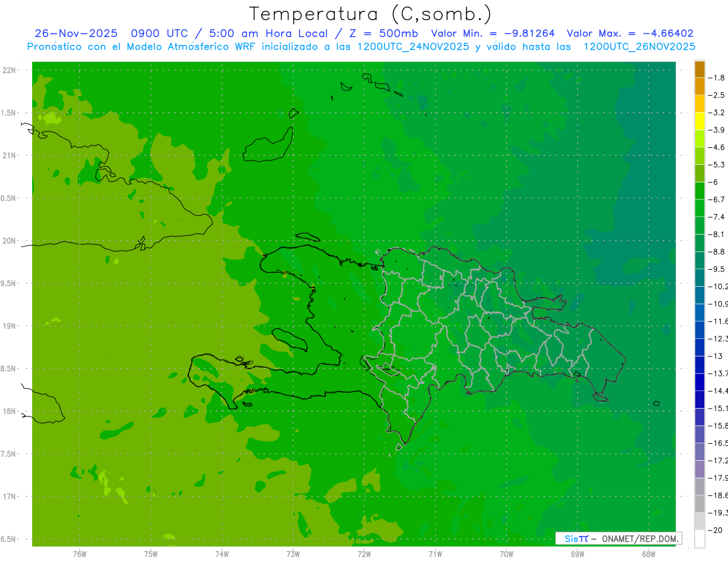This screenshot has height=562, width=728.
Task: Click the title "Temperatura (C,somb.)"
Action: [371, 14]
